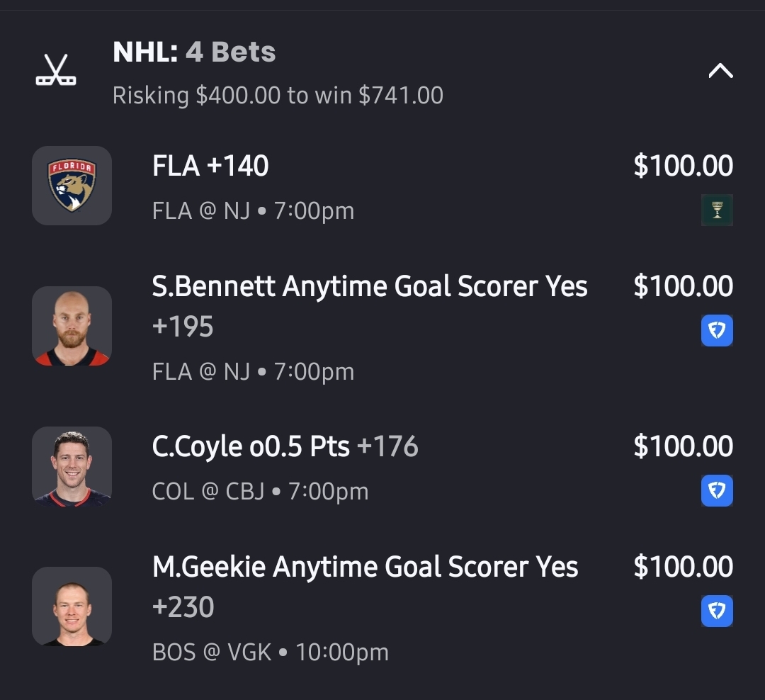The height and width of the screenshot is (700, 765).
Task: Tap the $100.00 stake on FLA +140
Action: [x=683, y=166]
